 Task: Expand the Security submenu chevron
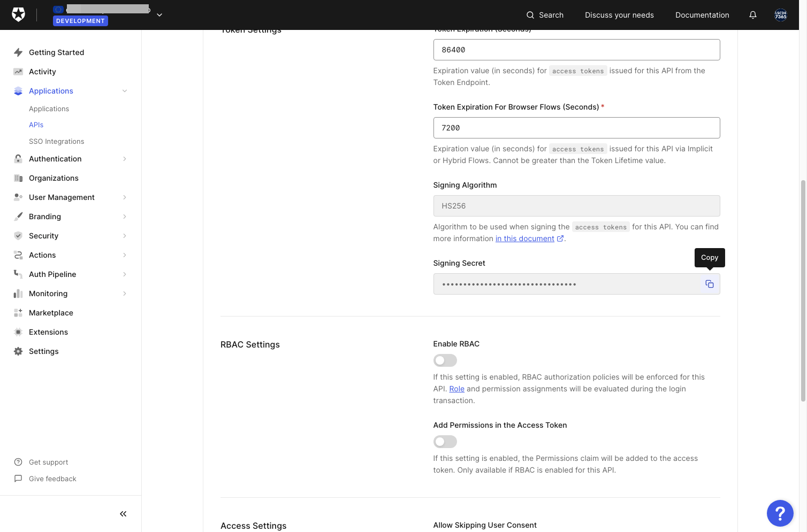click(x=125, y=236)
